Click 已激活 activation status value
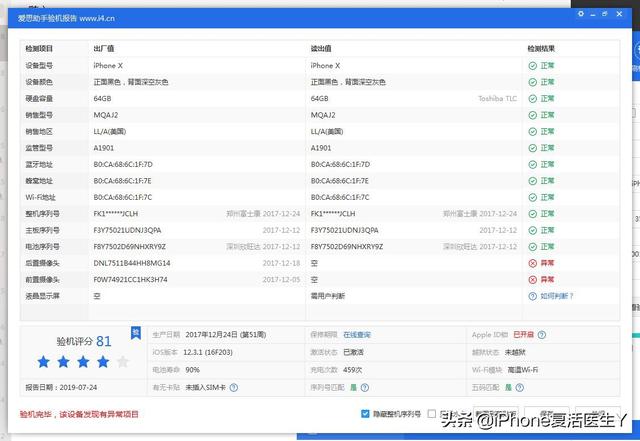 click(353, 352)
